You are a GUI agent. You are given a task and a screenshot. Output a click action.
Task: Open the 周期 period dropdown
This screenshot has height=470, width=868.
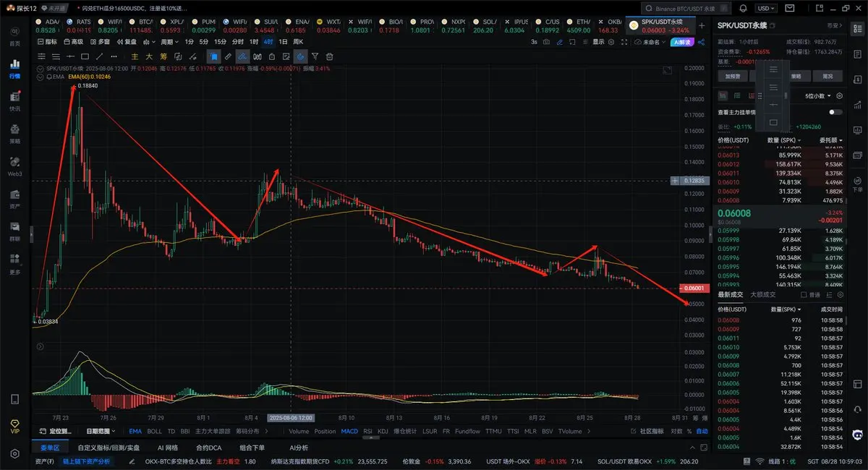click(169, 42)
